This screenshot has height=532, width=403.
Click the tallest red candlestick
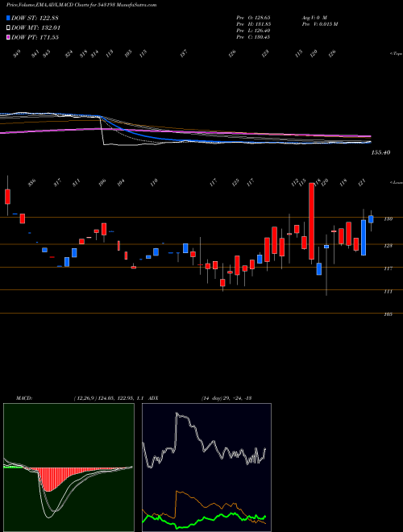click(x=311, y=221)
